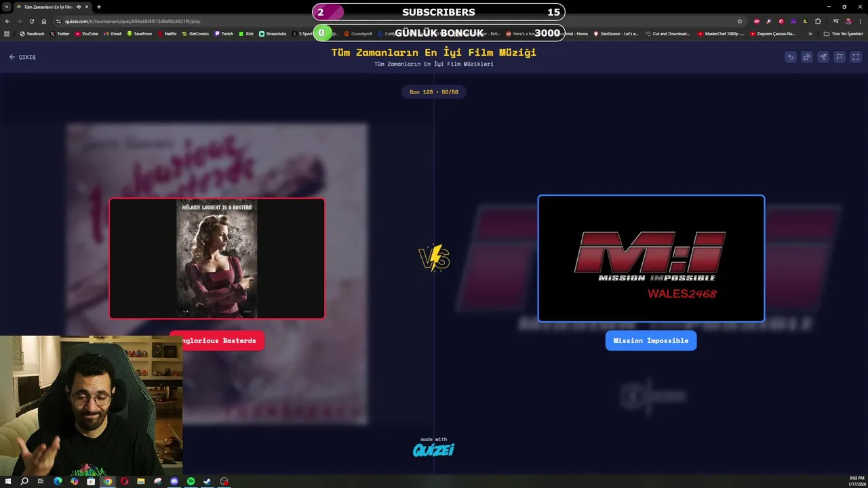Open the Deprem Çantası bookmark

(x=773, y=33)
